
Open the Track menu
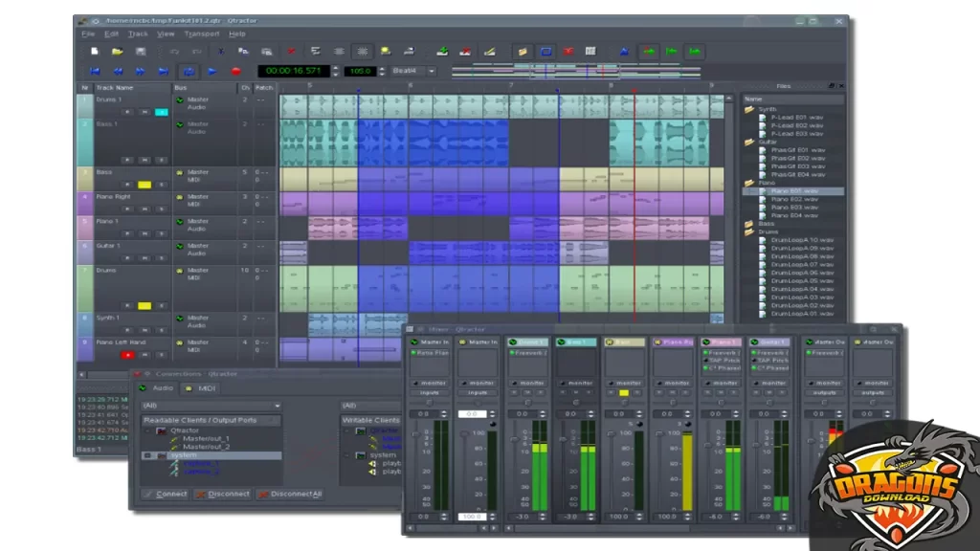point(138,33)
